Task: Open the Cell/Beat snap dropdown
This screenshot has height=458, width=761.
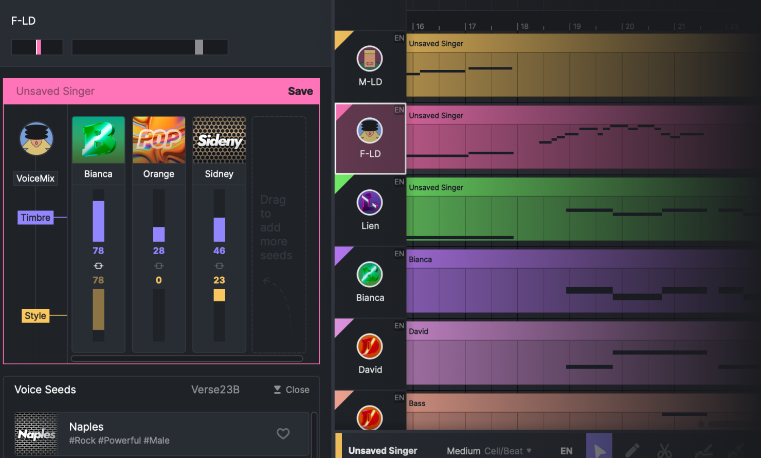Action: coord(508,451)
